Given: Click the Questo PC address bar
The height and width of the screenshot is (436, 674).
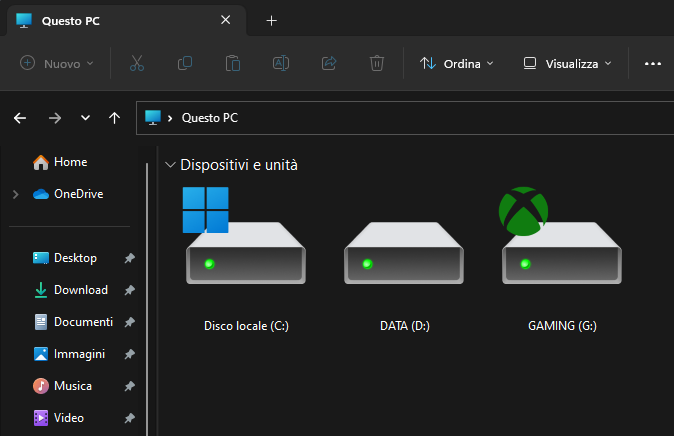Looking at the screenshot, I should point(405,118).
